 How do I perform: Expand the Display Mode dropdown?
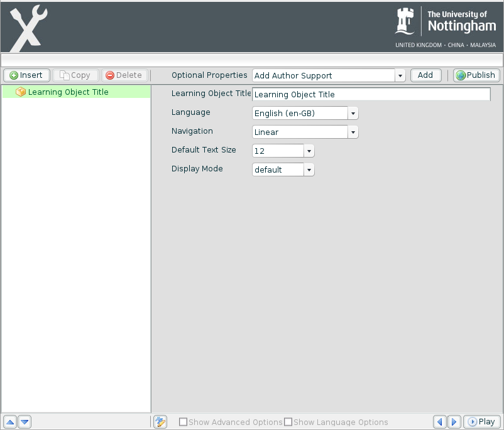tap(309, 169)
